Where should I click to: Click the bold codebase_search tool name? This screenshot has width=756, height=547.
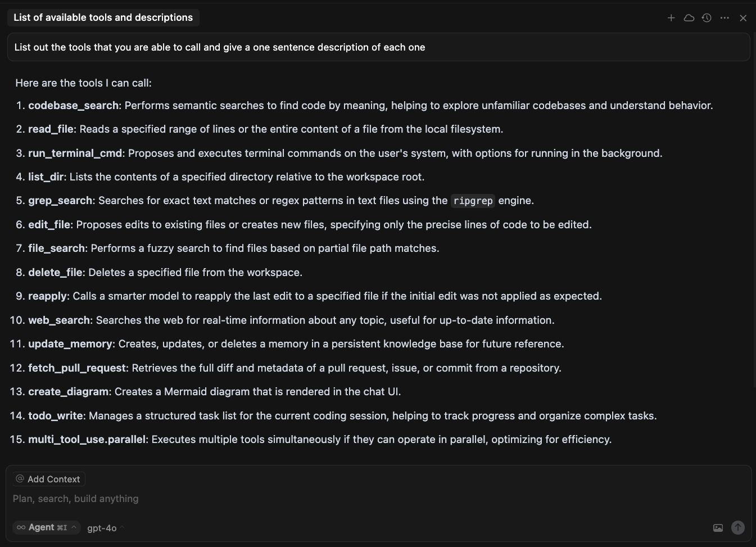pos(74,106)
